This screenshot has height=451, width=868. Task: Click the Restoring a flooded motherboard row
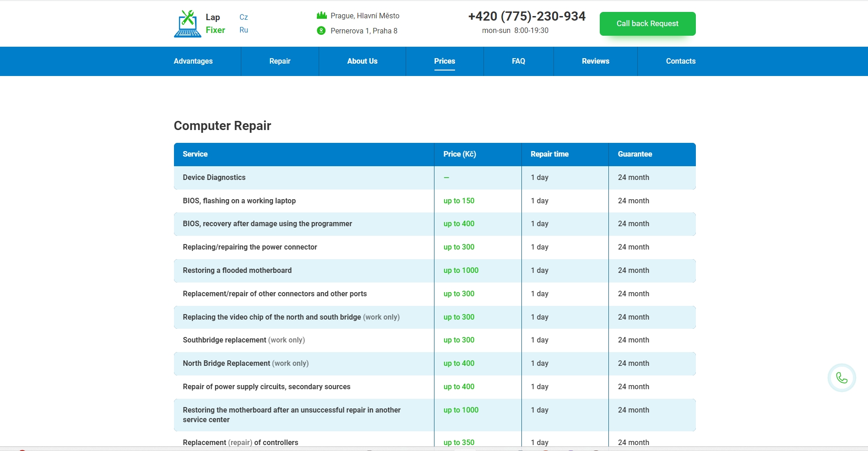point(237,271)
